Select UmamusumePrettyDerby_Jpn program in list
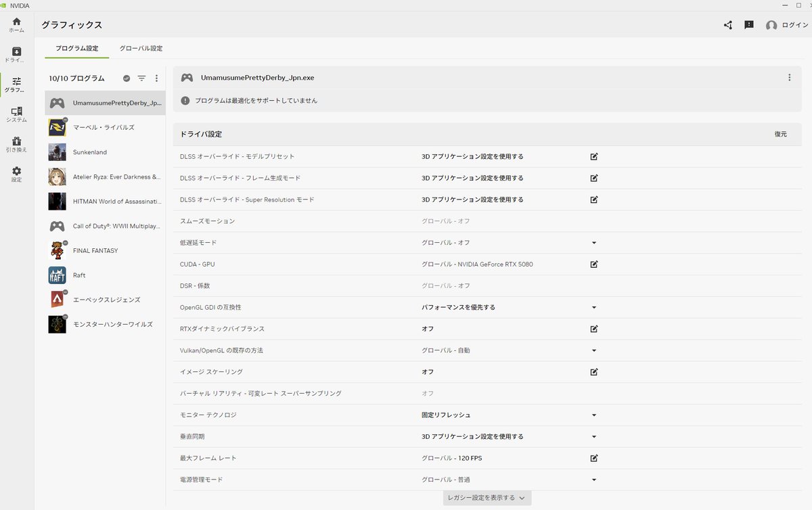The image size is (812, 510). pos(105,103)
